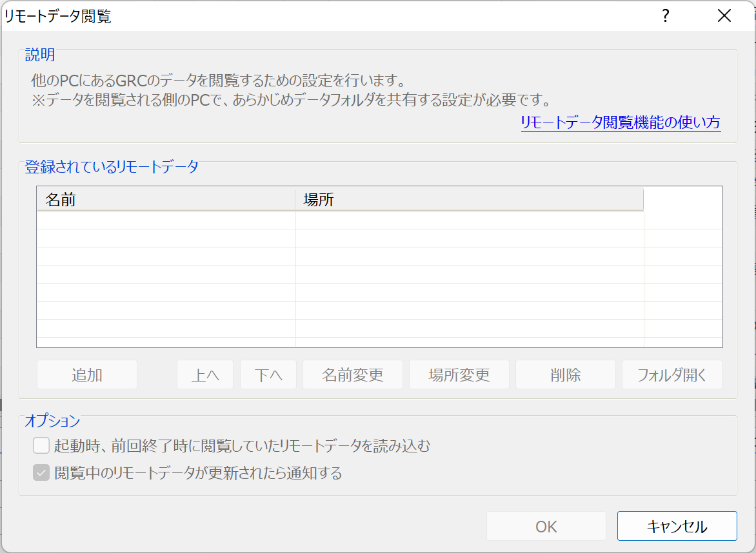Image resolution: width=756 pixels, height=553 pixels.
Task: Click the unnamed rightmost column header
Action: coord(684,200)
